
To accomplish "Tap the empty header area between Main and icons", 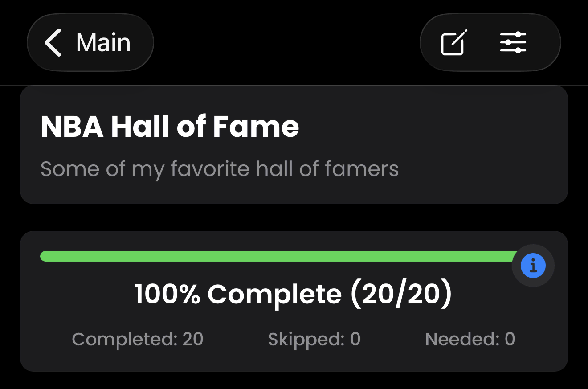I will (x=285, y=43).
